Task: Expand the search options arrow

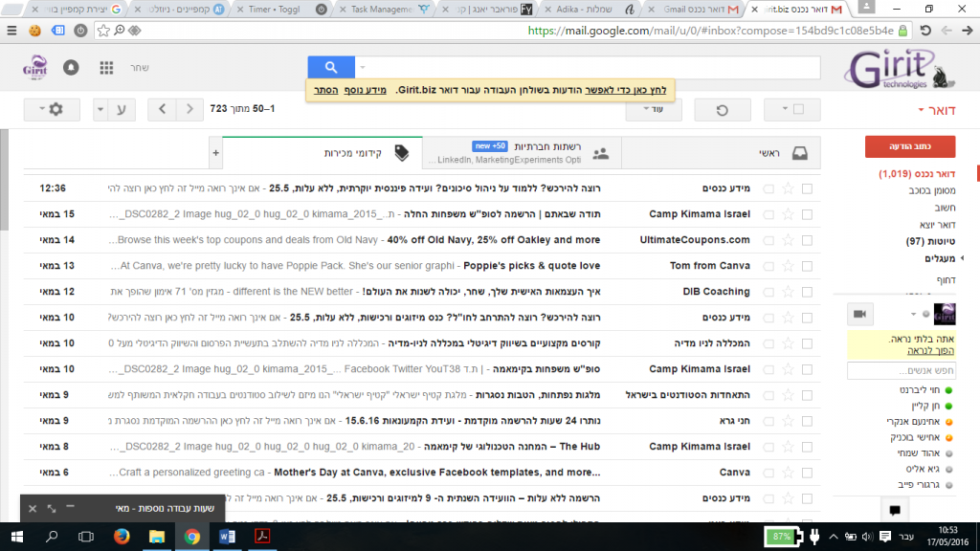Action: (x=363, y=68)
